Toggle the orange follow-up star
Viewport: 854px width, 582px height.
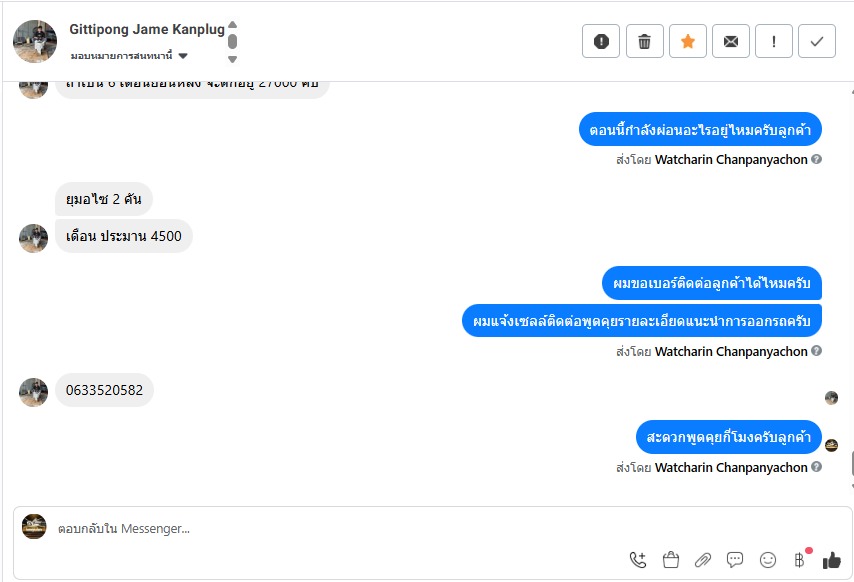688,41
